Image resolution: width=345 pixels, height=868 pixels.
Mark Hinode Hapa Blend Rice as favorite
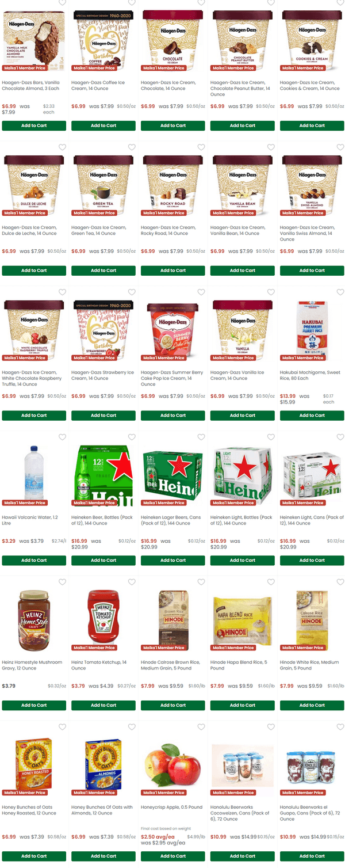pyautogui.click(x=271, y=582)
